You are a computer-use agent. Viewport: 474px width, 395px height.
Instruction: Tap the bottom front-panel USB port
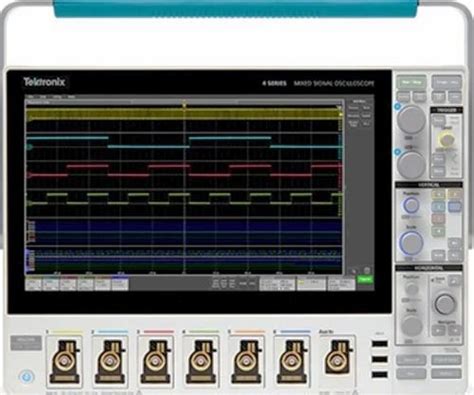(380, 374)
